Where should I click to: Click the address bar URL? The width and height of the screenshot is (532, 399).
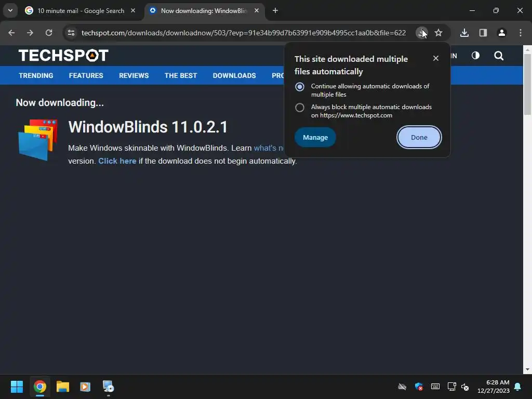pyautogui.click(x=243, y=33)
